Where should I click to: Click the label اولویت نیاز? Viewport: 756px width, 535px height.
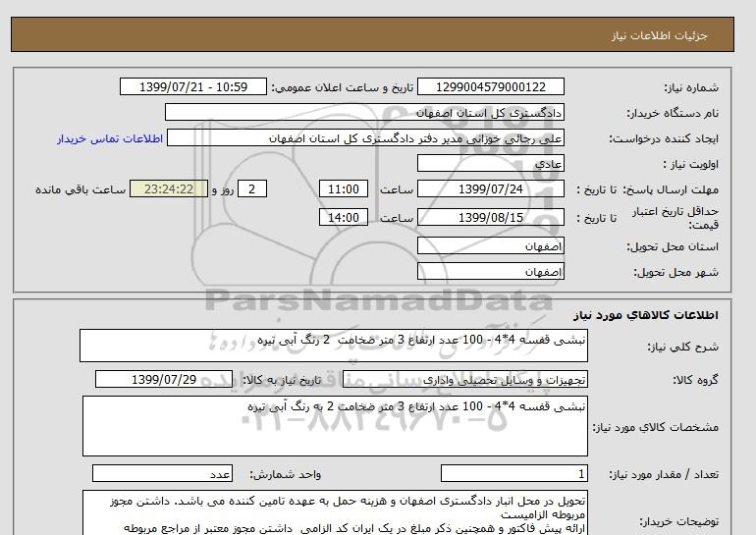coord(691,164)
